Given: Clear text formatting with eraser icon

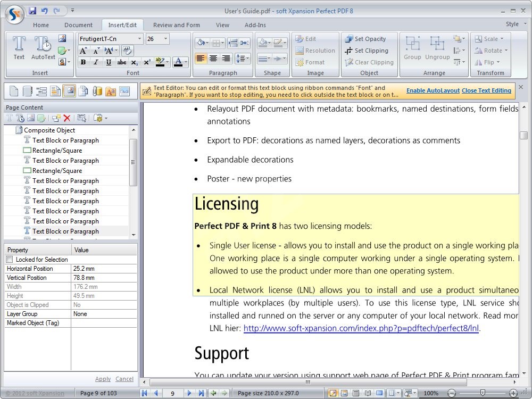Looking at the screenshot, I should [127, 51].
